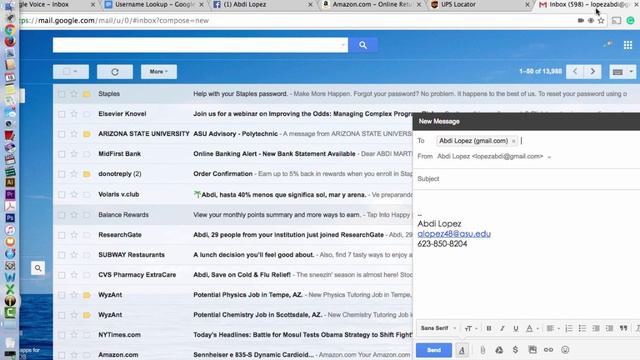Open the Sans Serif font dropdown
Image resolution: width=640 pixels, height=360 pixels.
(x=438, y=328)
